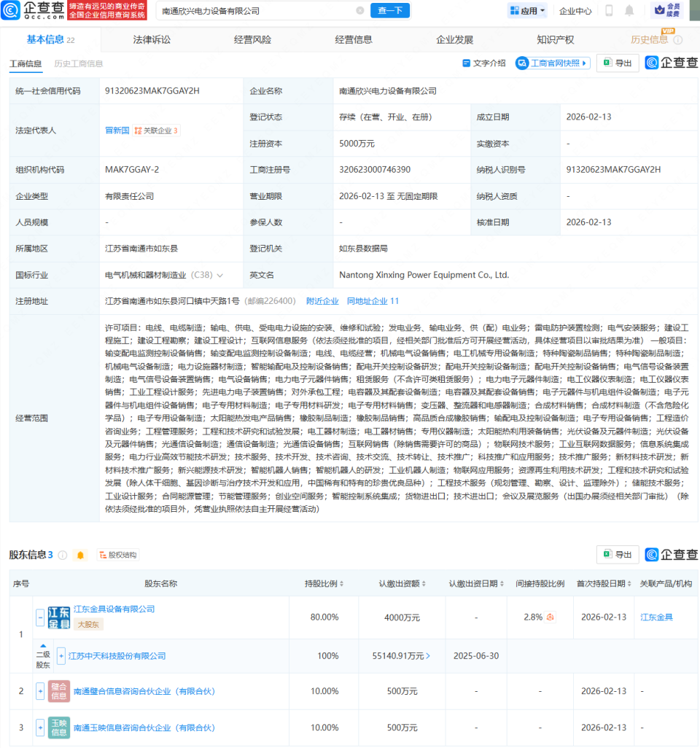The width and height of the screenshot is (700, 748).
Task: Open the 应用 dropdown arrow
Action: click(x=541, y=9)
